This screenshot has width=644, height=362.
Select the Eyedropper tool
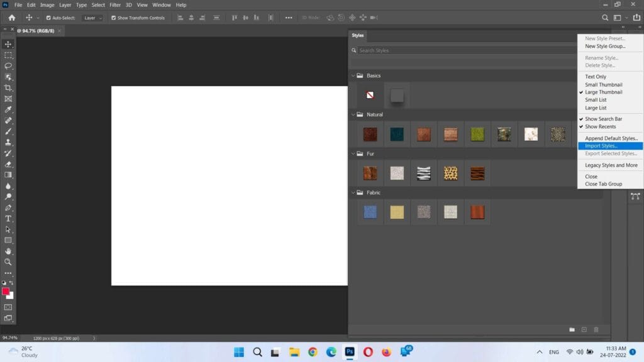(x=8, y=109)
